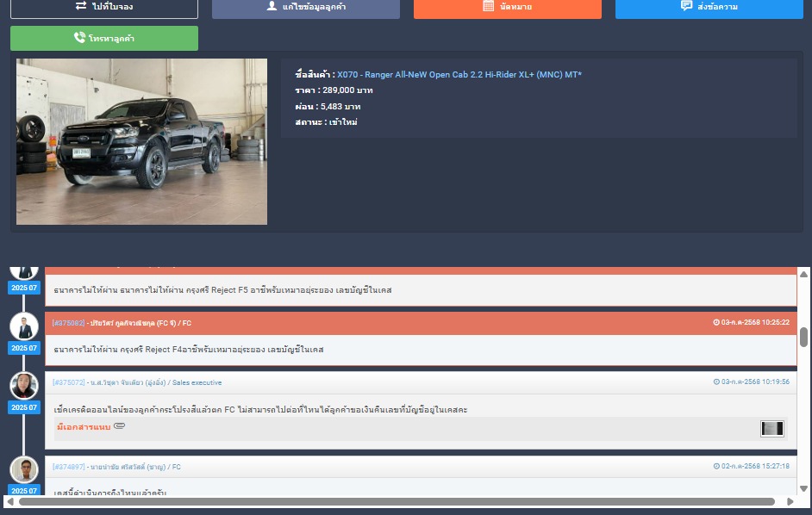Click avatar of FC user on #375082

tap(24, 326)
